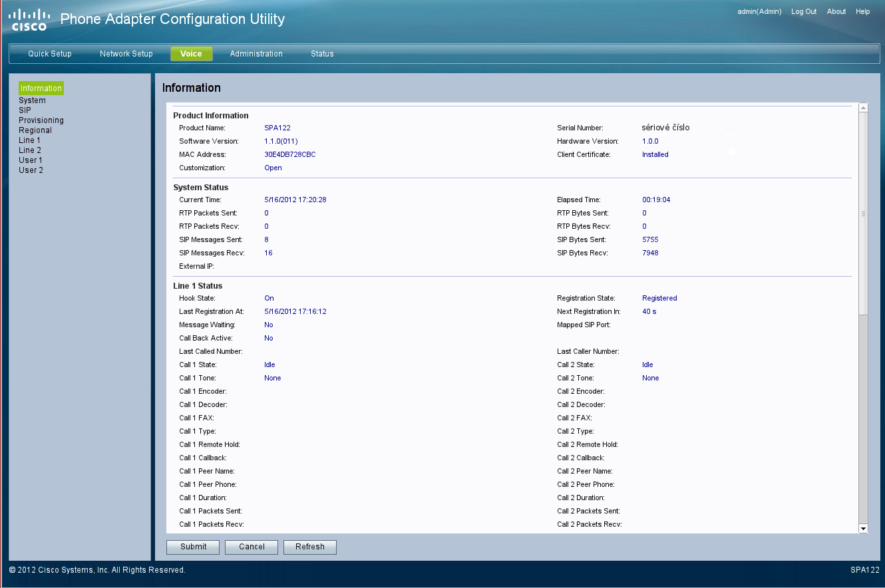
Task: Open the Help link
Action: coord(862,12)
